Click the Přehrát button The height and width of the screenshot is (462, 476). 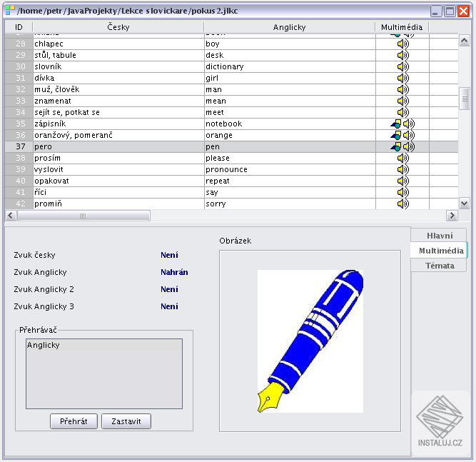(74, 421)
